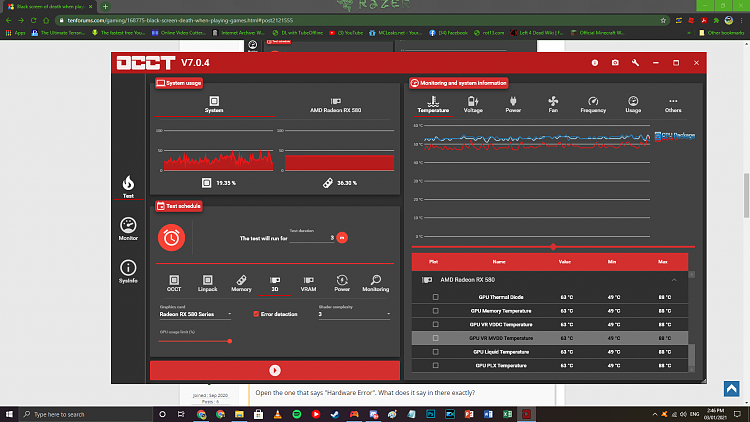
Task: Click the blue scroll-to-top arrow on webpage
Action: point(731,389)
